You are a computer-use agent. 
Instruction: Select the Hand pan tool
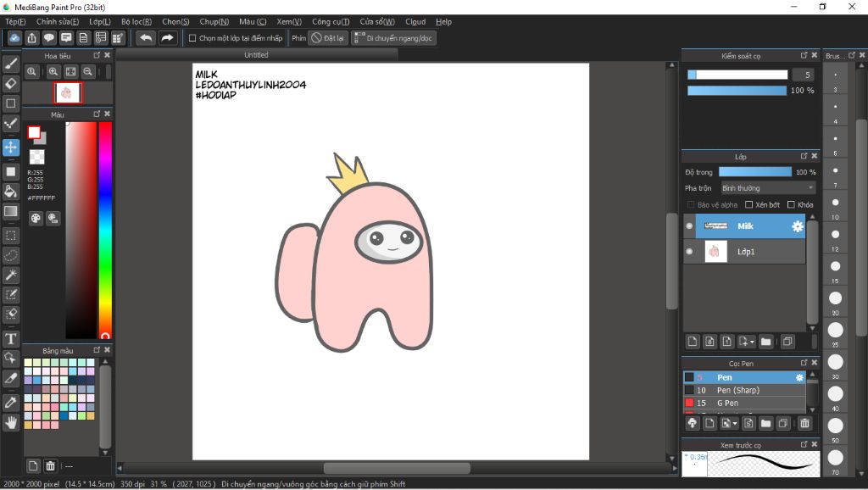[x=11, y=421]
